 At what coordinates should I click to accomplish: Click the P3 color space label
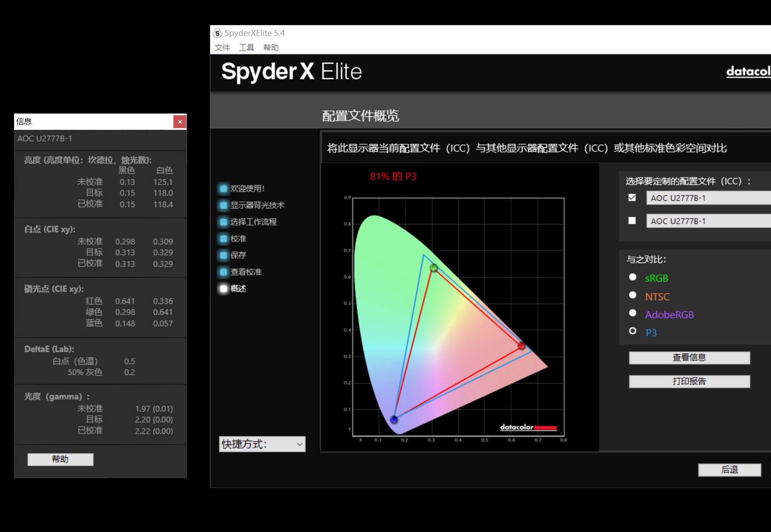pos(651,333)
